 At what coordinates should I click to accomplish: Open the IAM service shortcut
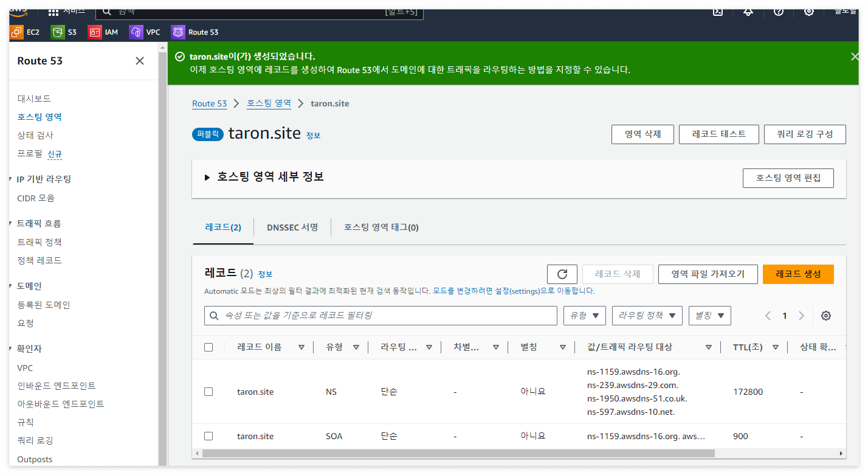pos(103,32)
